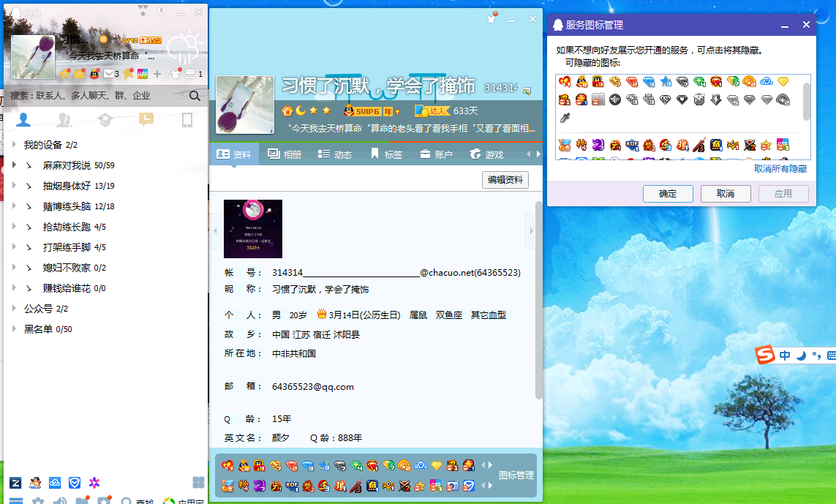Screen dimensions: 836x504
Task: Expand the 抽烟身体好 friend group
Action: coord(15,185)
